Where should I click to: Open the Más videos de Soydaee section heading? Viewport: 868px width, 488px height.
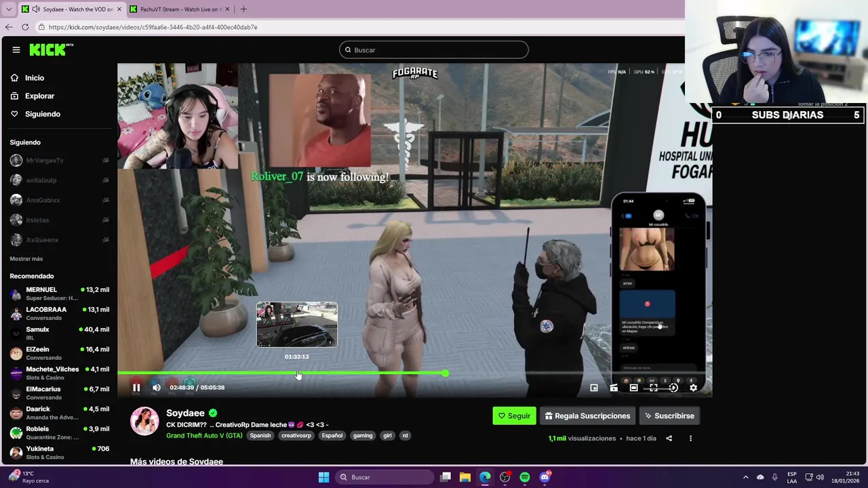tap(176, 462)
